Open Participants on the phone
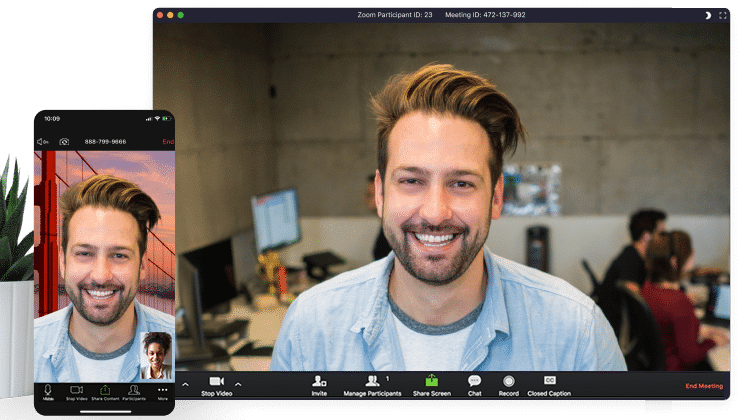 point(134,392)
